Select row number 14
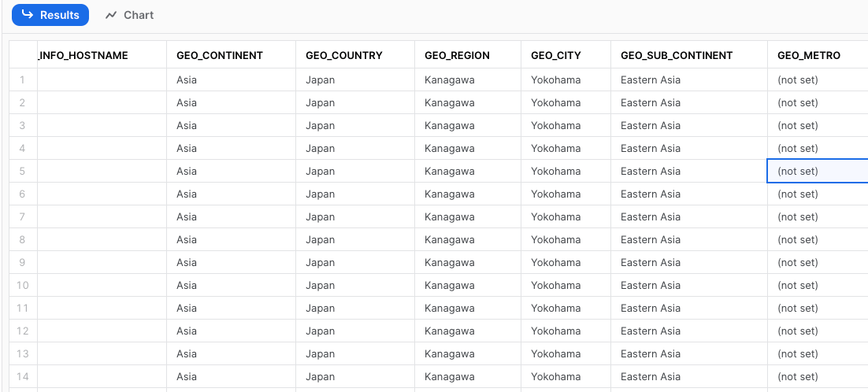The height and width of the screenshot is (392, 868). 23,376
